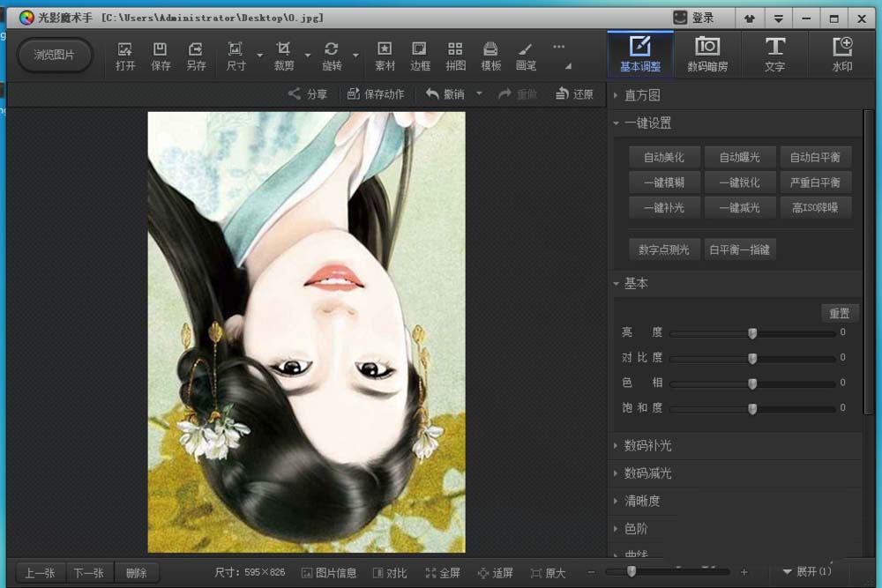
Task: Click the 浏览图片 (Browse images) button
Action: (55, 55)
